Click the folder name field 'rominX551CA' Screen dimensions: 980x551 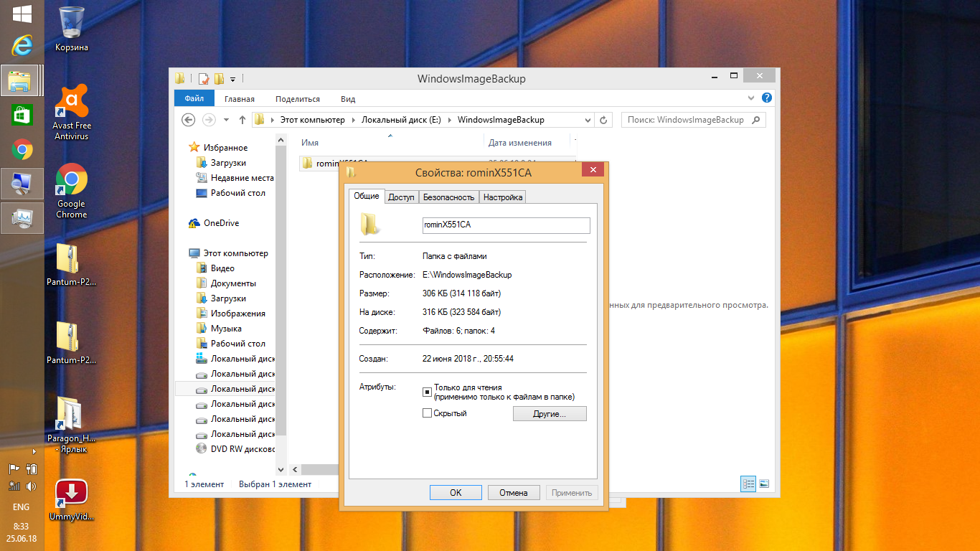click(x=506, y=225)
